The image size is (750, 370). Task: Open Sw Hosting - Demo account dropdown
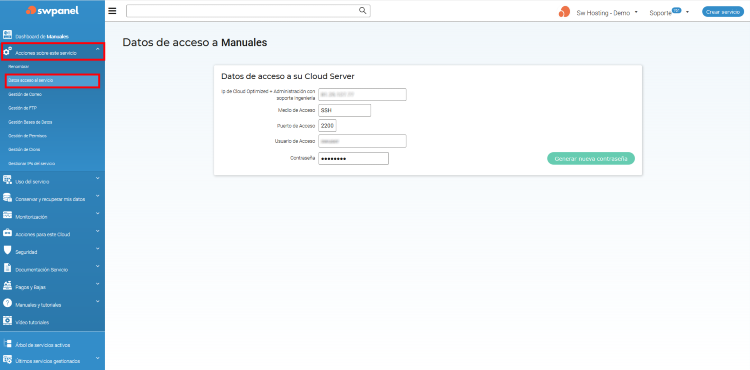[607, 12]
